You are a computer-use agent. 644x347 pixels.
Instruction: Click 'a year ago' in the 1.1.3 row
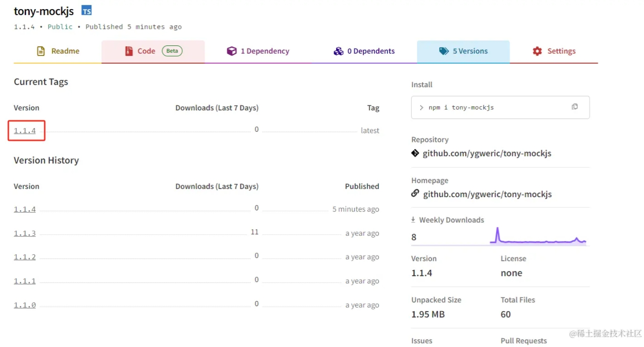pos(362,233)
